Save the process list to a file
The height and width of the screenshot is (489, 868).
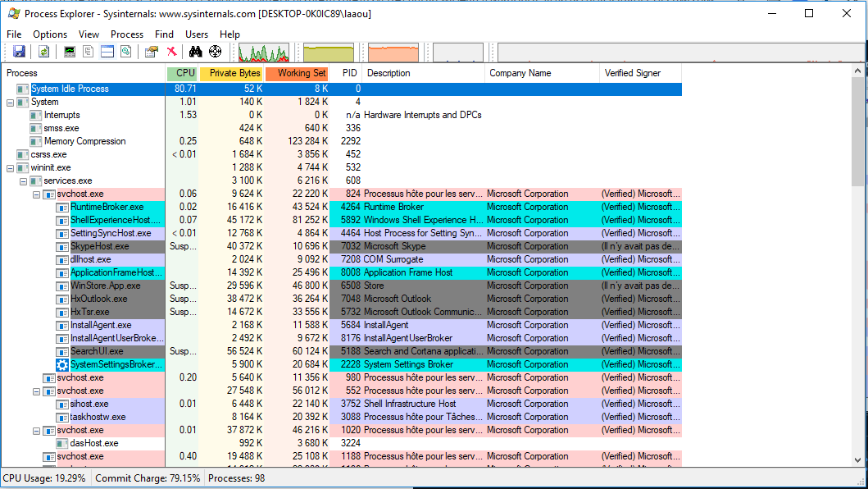coord(19,51)
